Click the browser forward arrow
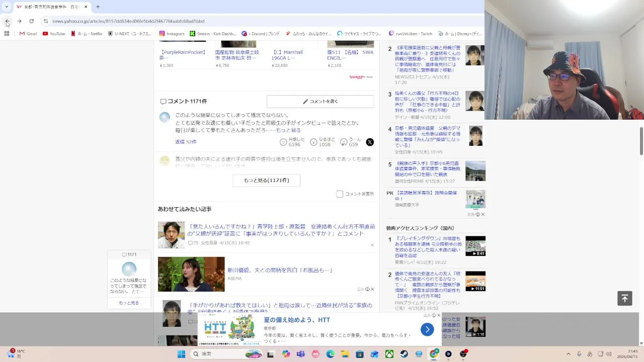This screenshot has width=644, height=362. (19, 21)
